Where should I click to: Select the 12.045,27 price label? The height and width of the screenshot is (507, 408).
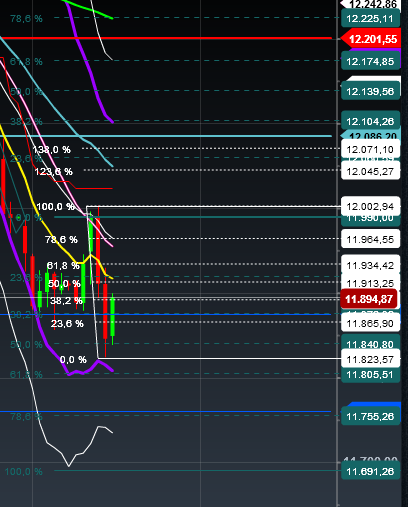coord(370,171)
